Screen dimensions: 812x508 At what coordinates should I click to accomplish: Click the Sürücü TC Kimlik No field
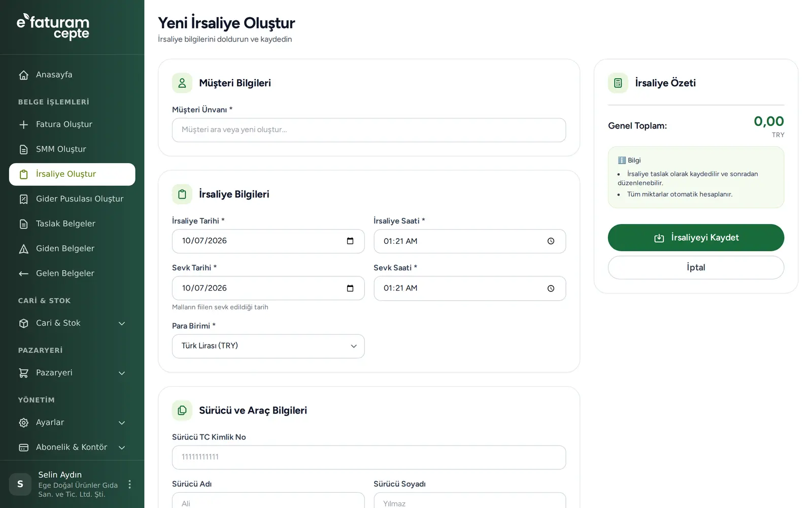(369, 457)
